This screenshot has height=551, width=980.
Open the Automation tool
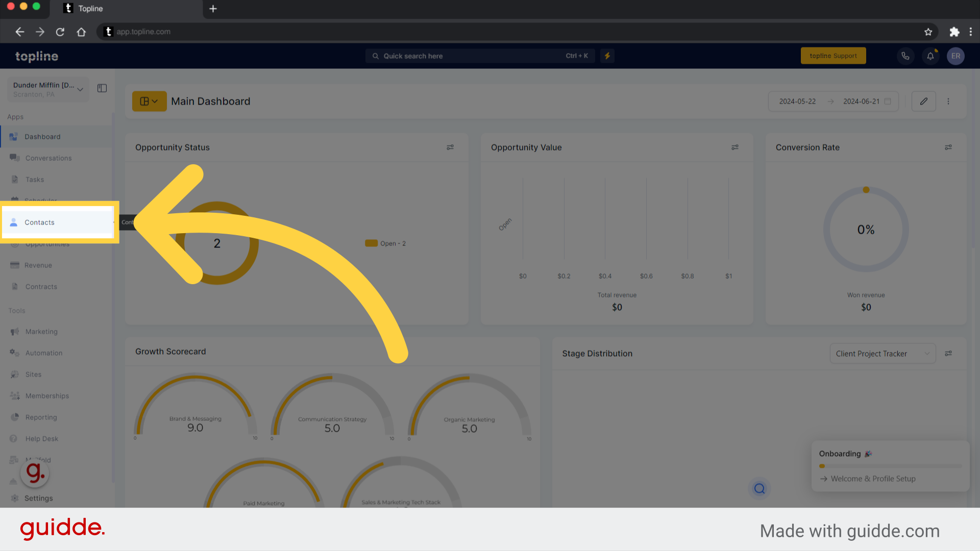coord(44,353)
